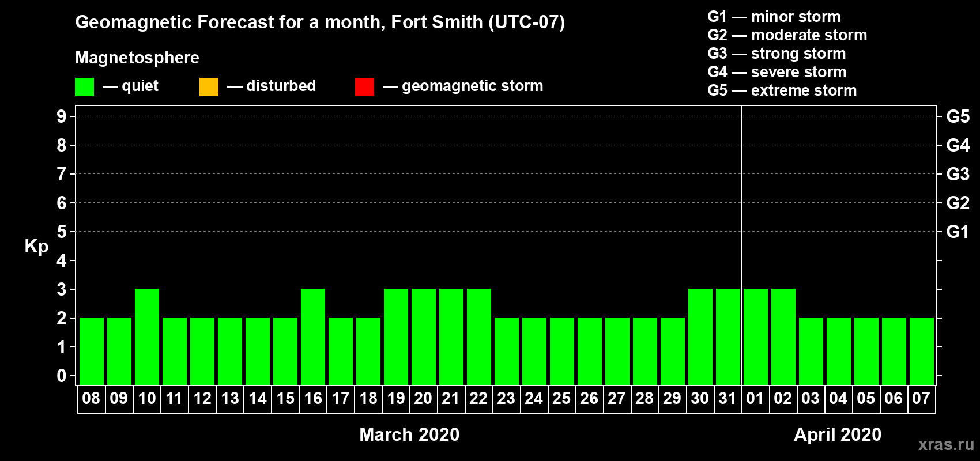Screen dimensions: 980x461
Task: Select the bar for March 22
Action: click(479, 337)
